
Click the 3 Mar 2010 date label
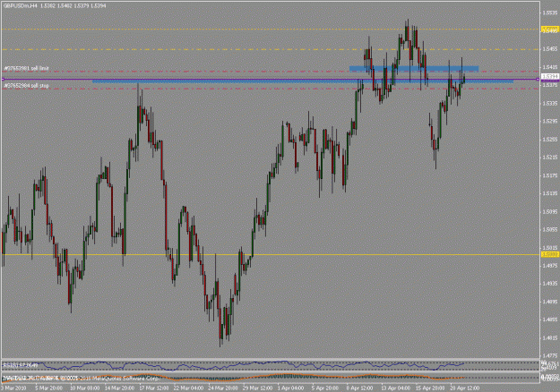pos(13,388)
